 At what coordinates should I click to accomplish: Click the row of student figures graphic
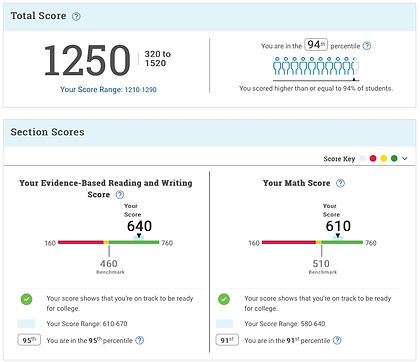point(316,66)
